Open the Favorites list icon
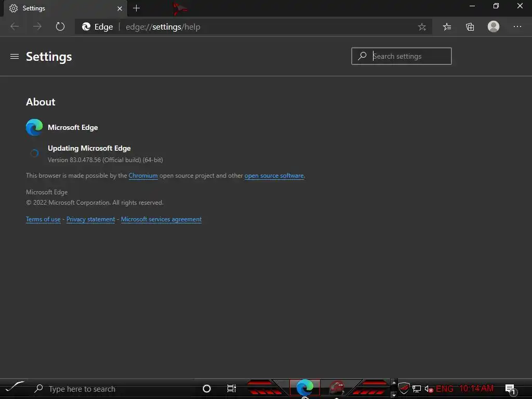 click(447, 27)
